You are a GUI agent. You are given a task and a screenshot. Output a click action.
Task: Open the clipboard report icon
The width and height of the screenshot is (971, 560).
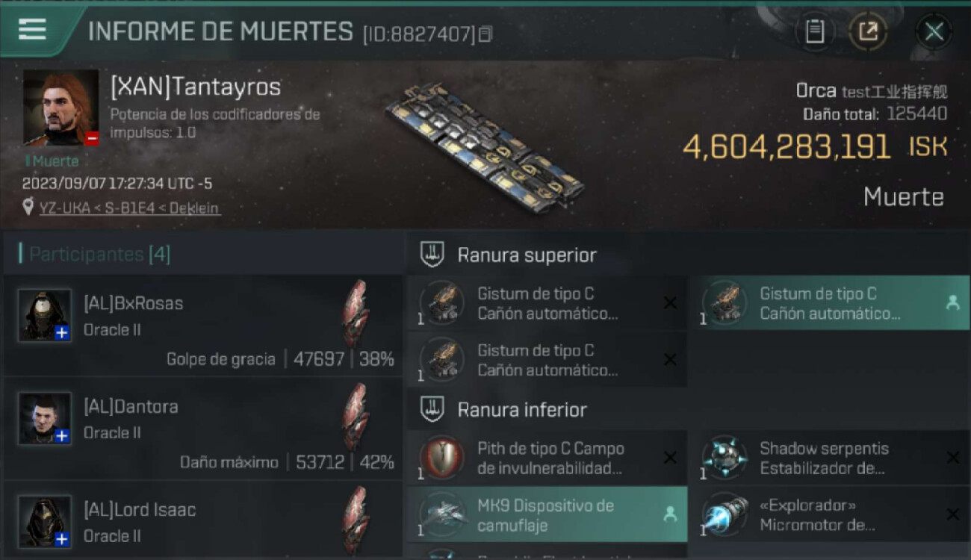click(814, 32)
